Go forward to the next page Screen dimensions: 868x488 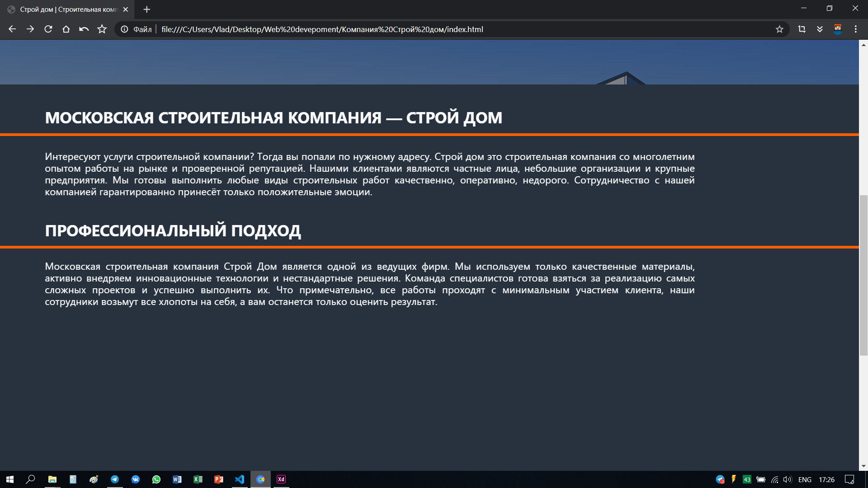[x=30, y=29]
